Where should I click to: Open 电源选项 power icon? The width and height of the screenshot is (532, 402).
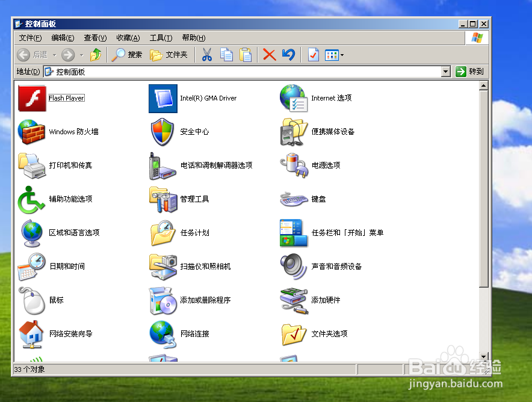[x=294, y=165]
